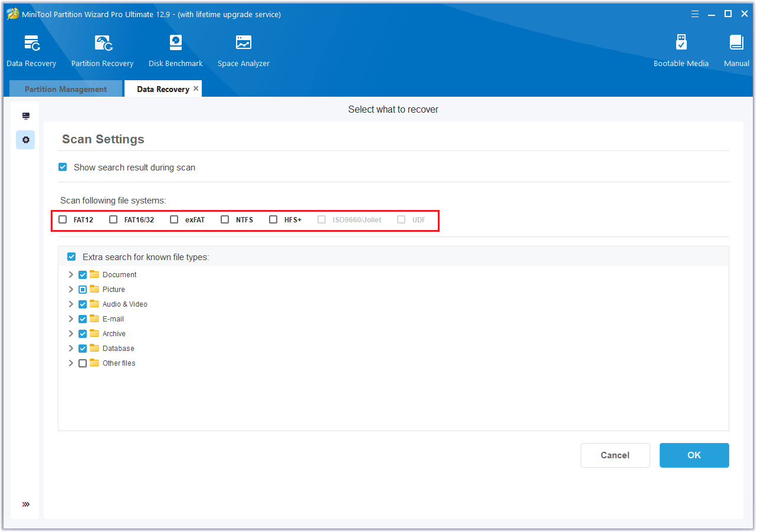757x532 pixels.
Task: Select the Data Recovery tab
Action: coord(163,89)
